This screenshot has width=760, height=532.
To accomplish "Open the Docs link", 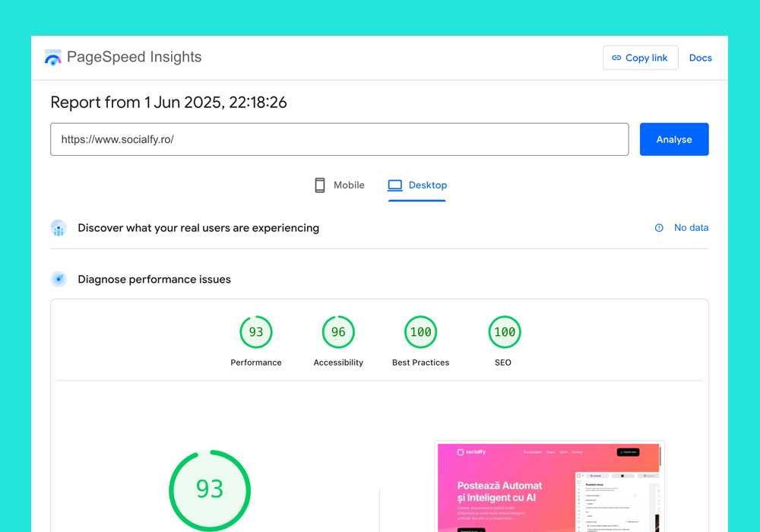I will 700,58.
